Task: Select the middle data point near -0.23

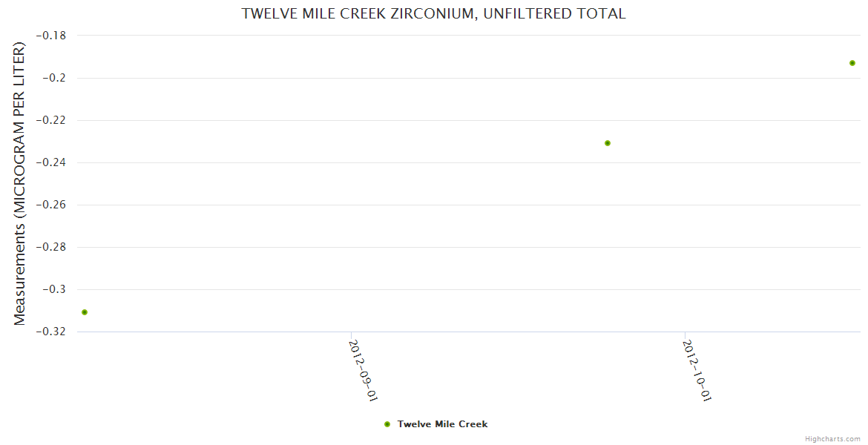Action: [608, 143]
